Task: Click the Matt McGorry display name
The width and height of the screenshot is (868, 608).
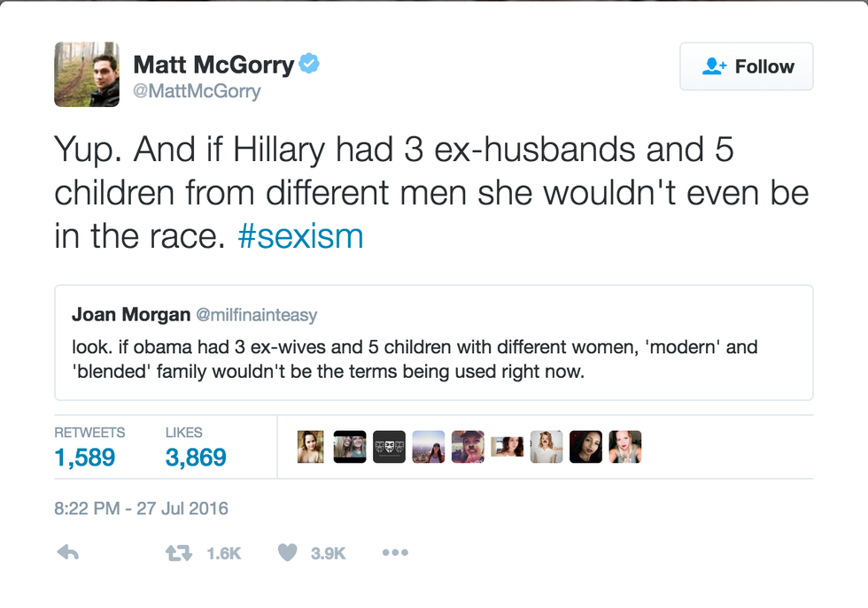Action: click(213, 65)
